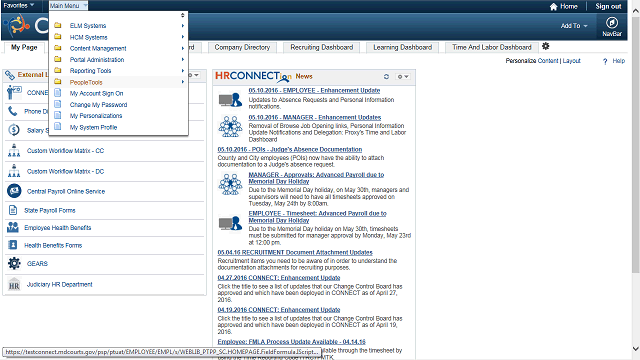Switch to Time And Labor Dashboard tab
This screenshot has width=640, height=360.
pyautogui.click(x=492, y=47)
